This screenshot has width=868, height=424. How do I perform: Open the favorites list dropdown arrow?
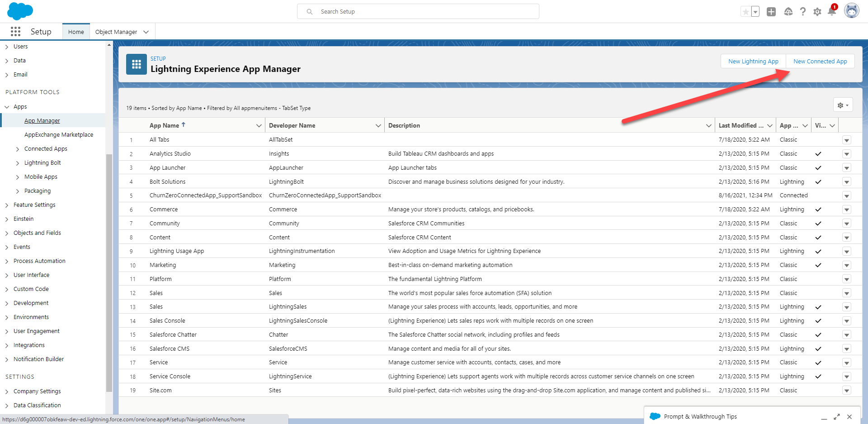[x=755, y=12]
